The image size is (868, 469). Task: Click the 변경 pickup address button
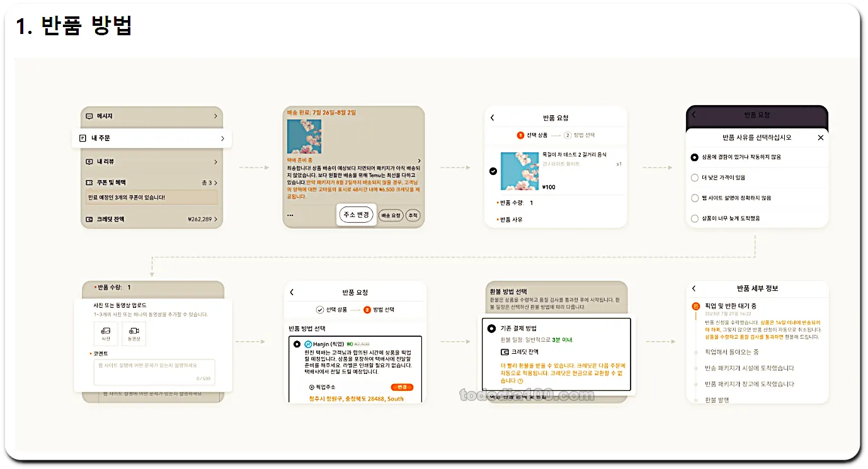point(402,387)
